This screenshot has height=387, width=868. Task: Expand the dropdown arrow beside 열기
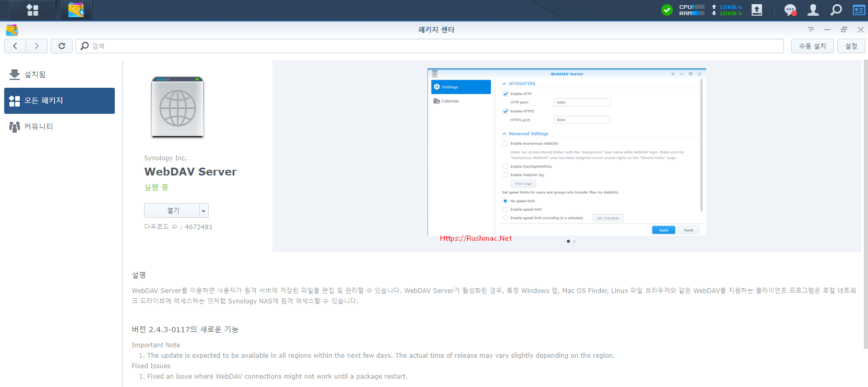204,210
